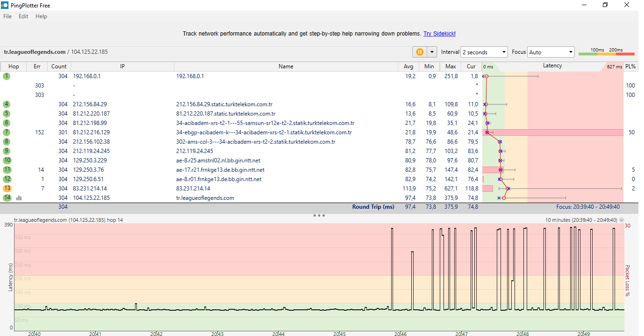
Task: Select name ae-8.r01.frnkge13.de.bb.gin.ntt.net
Action: (x=219, y=179)
